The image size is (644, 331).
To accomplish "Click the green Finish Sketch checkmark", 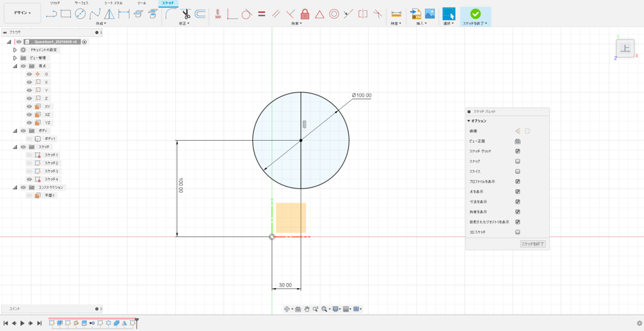I will click(475, 14).
